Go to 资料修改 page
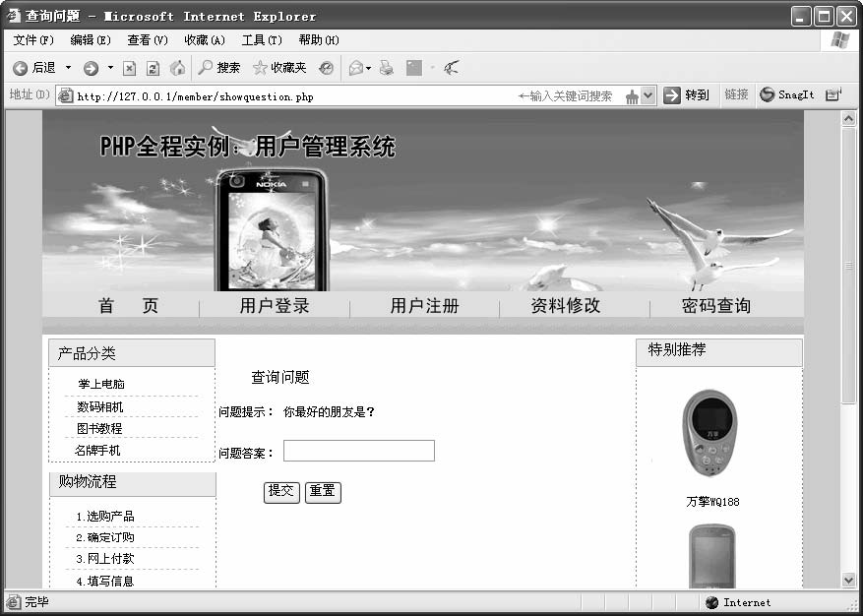The width and height of the screenshot is (863, 616). [565, 305]
